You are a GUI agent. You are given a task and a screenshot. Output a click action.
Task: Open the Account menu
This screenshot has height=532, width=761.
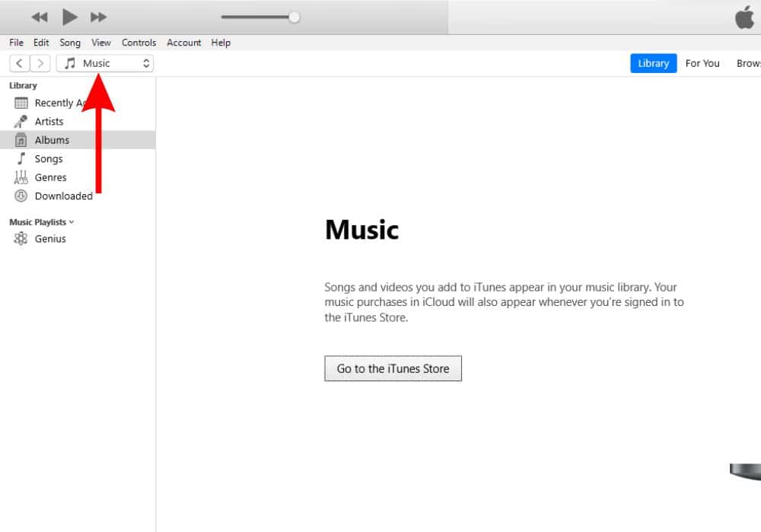184,43
